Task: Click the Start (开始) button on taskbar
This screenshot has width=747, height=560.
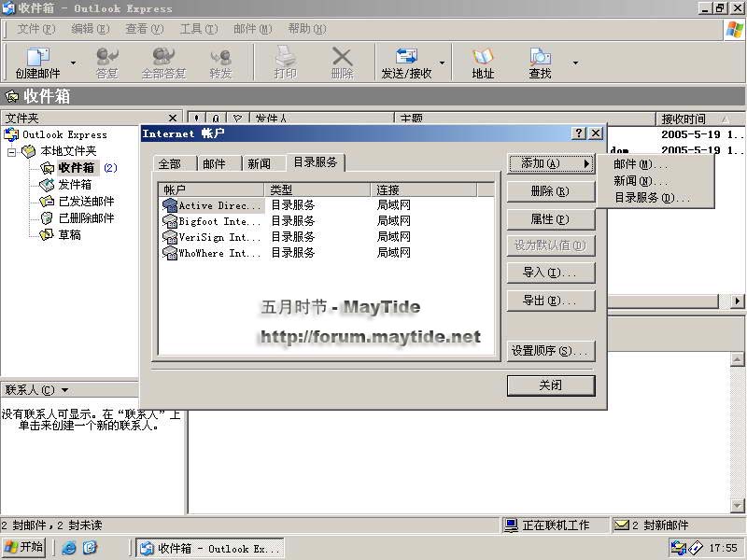Action: pyautogui.click(x=24, y=548)
